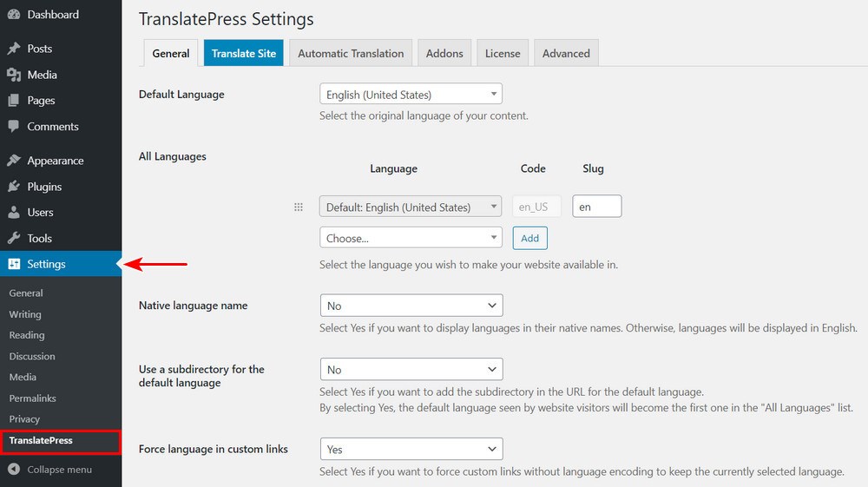Open General settings submenu link

tap(26, 293)
